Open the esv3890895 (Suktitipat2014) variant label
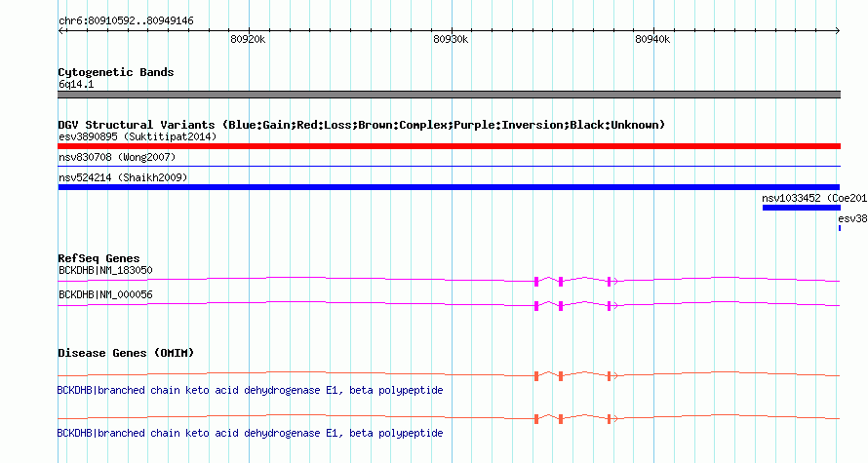The width and height of the screenshot is (868, 463). [138, 136]
